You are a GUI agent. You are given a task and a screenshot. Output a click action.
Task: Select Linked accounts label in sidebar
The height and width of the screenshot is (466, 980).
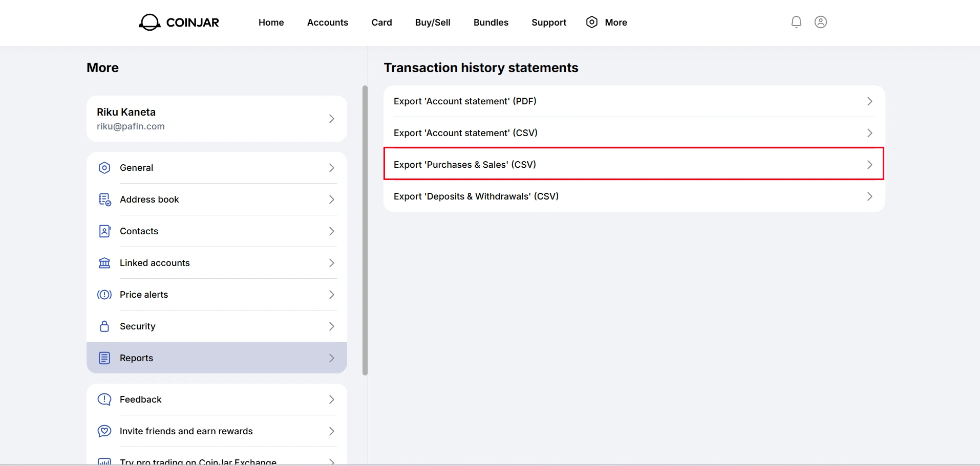tap(155, 263)
